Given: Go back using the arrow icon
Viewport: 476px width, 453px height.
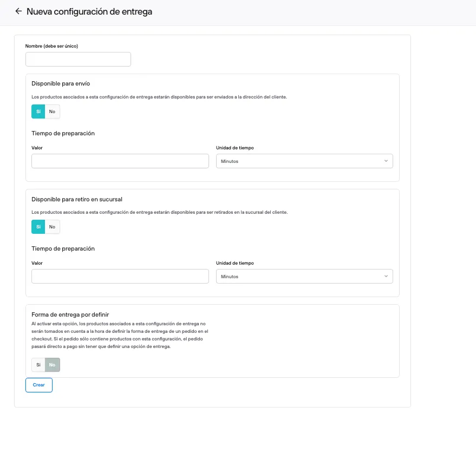Looking at the screenshot, I should [18, 11].
